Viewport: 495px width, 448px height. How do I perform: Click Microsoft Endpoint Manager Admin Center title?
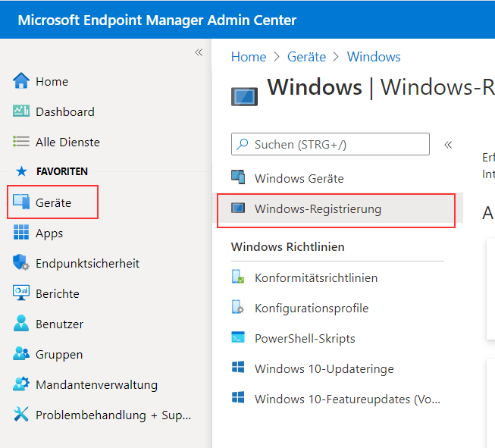coord(157,20)
